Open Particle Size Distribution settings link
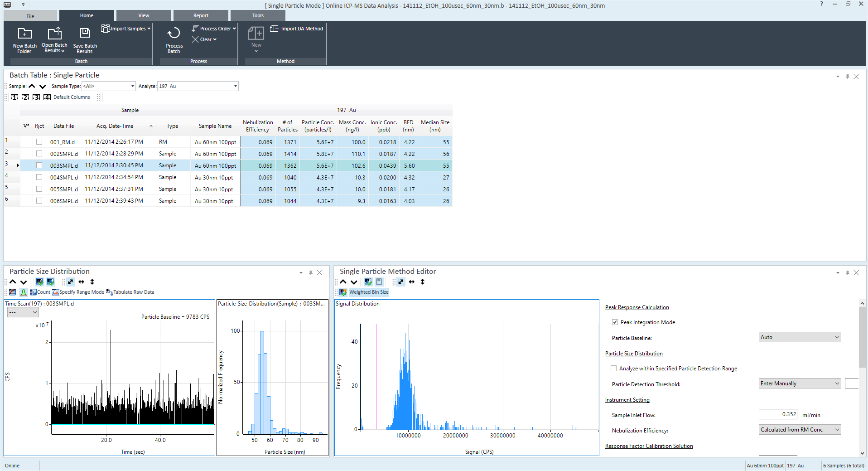Screen dimensions: 868x471 [x=634, y=354]
